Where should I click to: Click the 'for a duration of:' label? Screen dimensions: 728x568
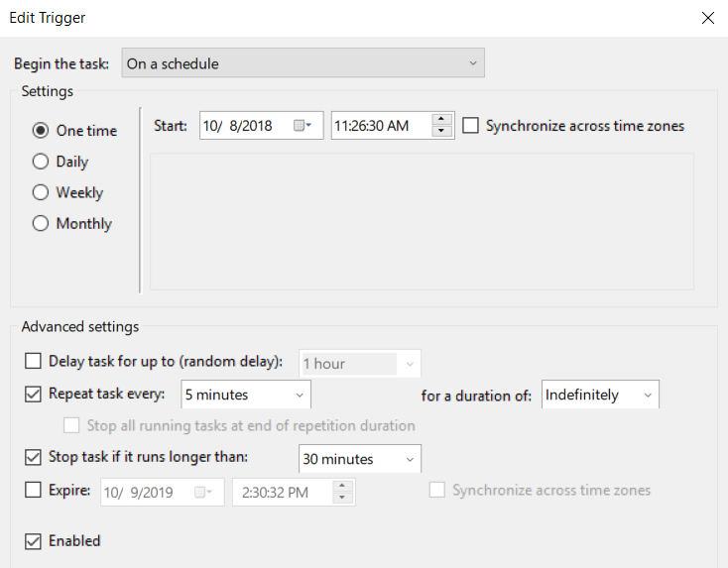click(476, 396)
